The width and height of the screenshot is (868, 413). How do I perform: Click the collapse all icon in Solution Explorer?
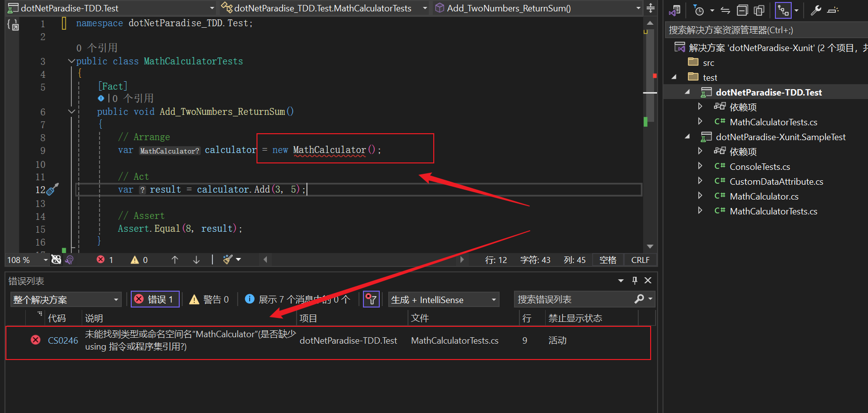point(742,10)
